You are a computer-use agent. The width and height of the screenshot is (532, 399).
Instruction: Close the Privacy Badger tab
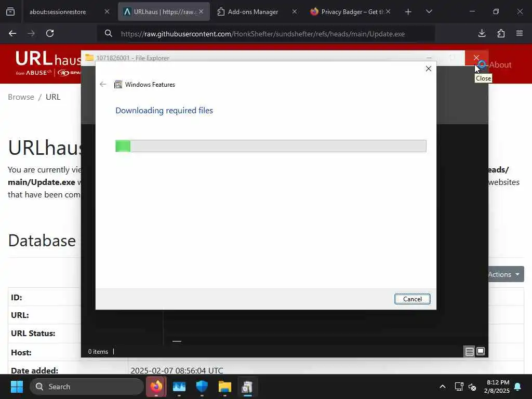[388, 11]
